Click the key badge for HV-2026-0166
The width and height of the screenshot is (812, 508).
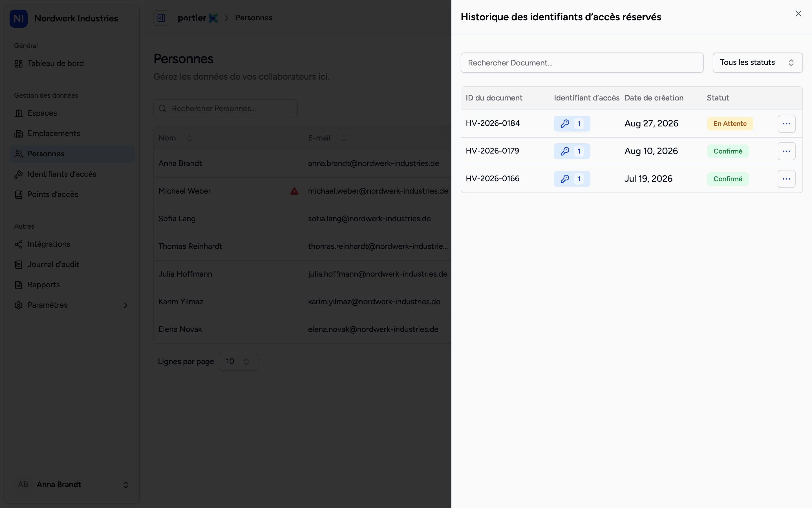pyautogui.click(x=572, y=179)
